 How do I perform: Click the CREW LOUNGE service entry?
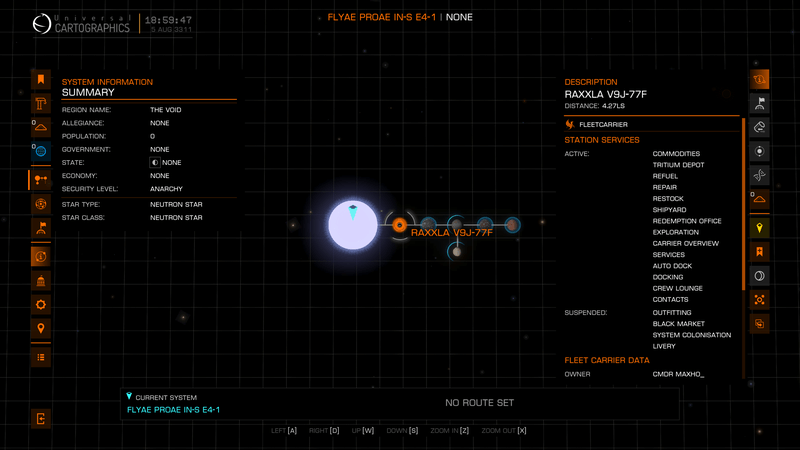[x=678, y=288]
